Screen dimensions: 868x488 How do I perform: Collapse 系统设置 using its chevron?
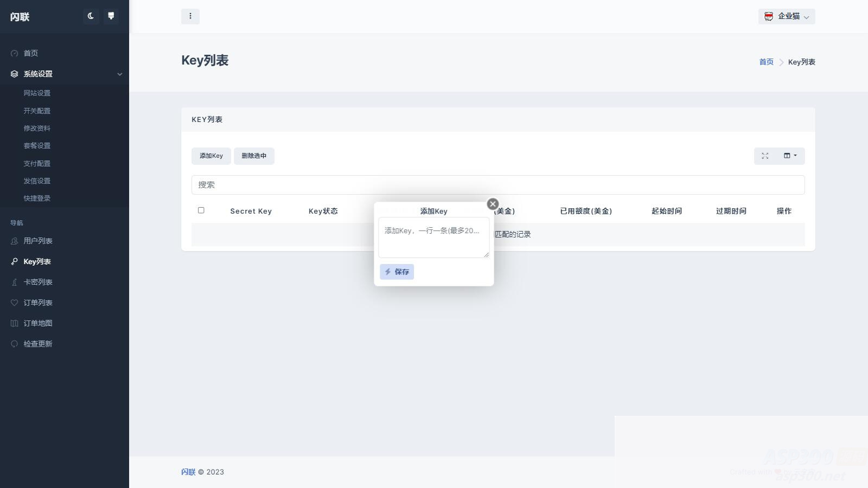click(120, 74)
